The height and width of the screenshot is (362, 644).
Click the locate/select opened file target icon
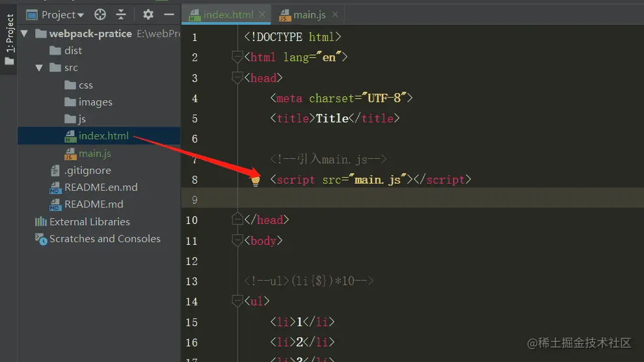pyautogui.click(x=100, y=15)
